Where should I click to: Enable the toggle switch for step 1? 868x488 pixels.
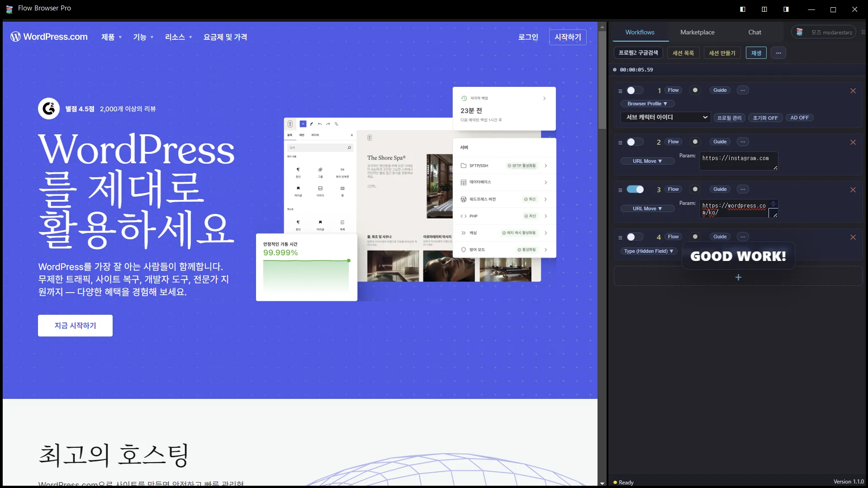tap(634, 90)
